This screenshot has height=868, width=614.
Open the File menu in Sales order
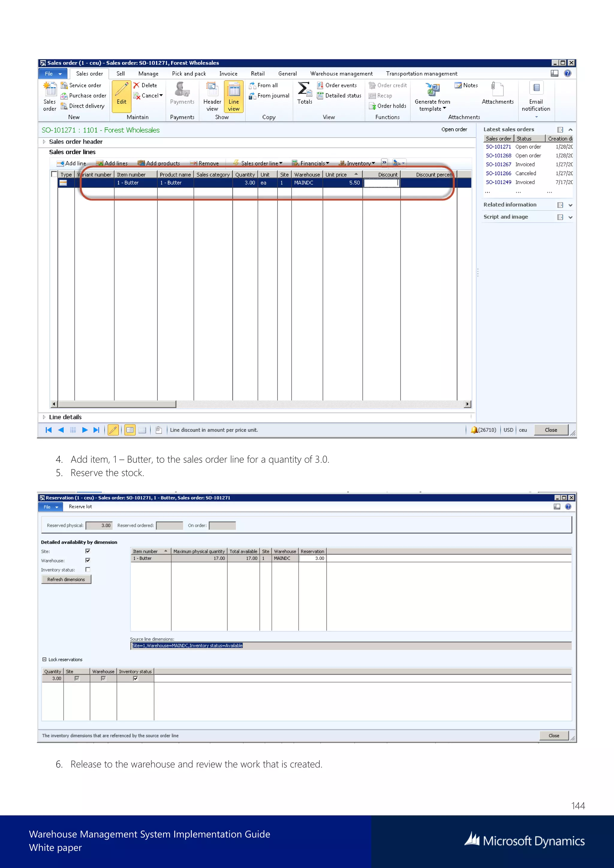(52, 73)
